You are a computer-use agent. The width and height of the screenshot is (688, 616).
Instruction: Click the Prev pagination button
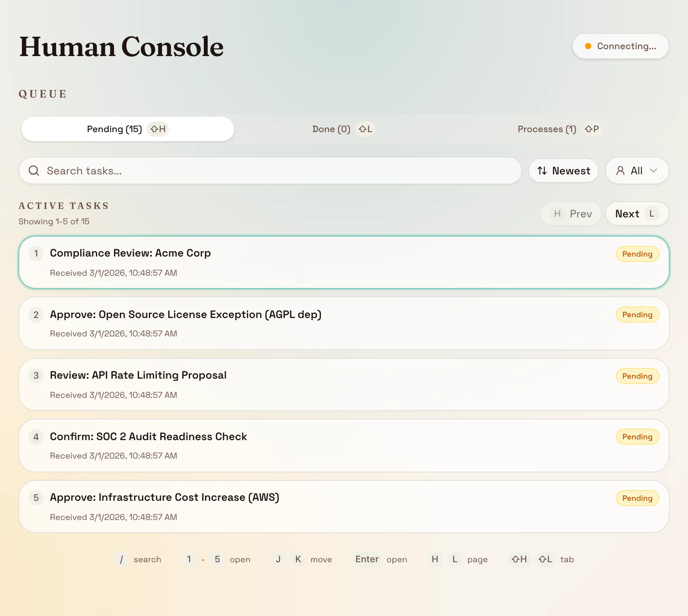[571, 214]
